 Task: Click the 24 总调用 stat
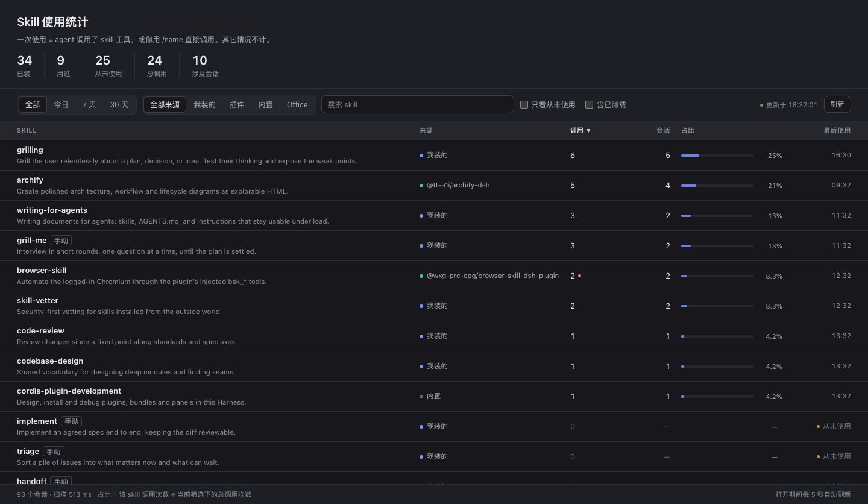pos(157,66)
